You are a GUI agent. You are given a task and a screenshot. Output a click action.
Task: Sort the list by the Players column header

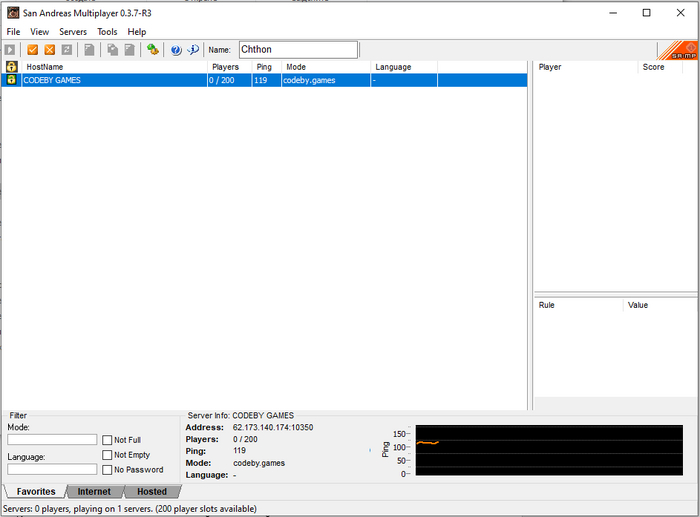point(226,67)
